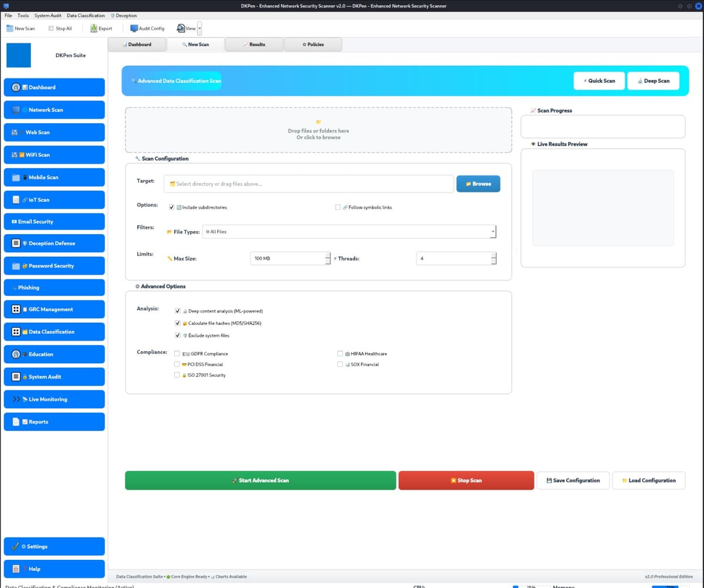
Task: Open Audit Config from the toolbar
Action: tap(147, 28)
